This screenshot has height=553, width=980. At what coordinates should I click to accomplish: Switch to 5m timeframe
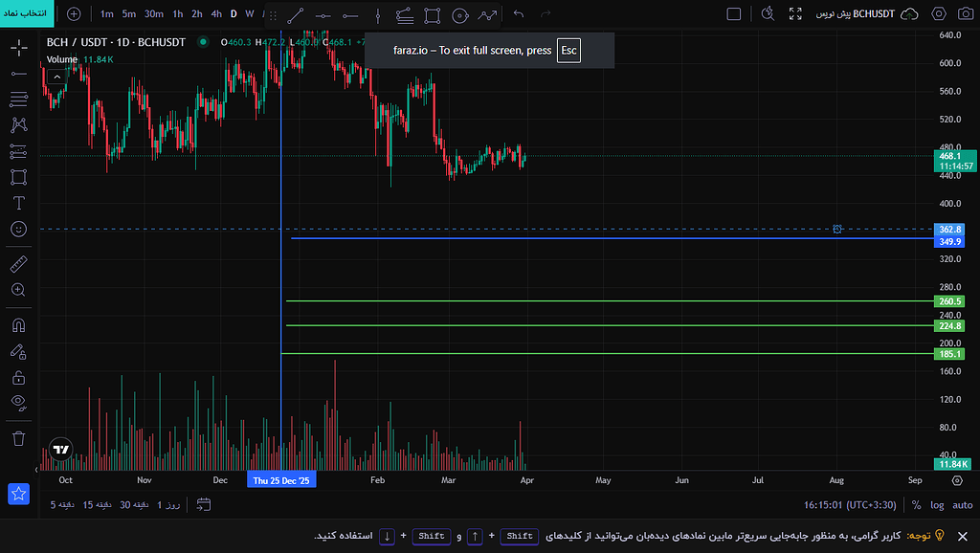tap(129, 13)
